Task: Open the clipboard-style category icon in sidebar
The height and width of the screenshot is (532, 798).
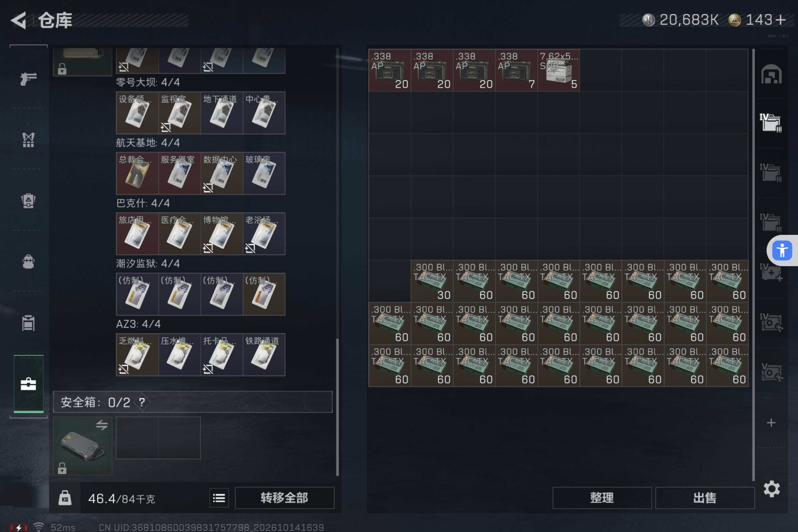Action: (28, 323)
